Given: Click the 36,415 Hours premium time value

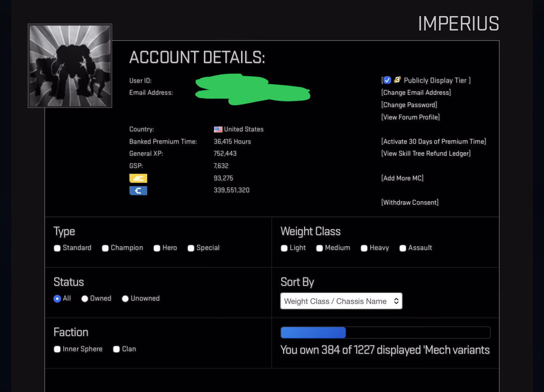Looking at the screenshot, I should pyautogui.click(x=232, y=141).
